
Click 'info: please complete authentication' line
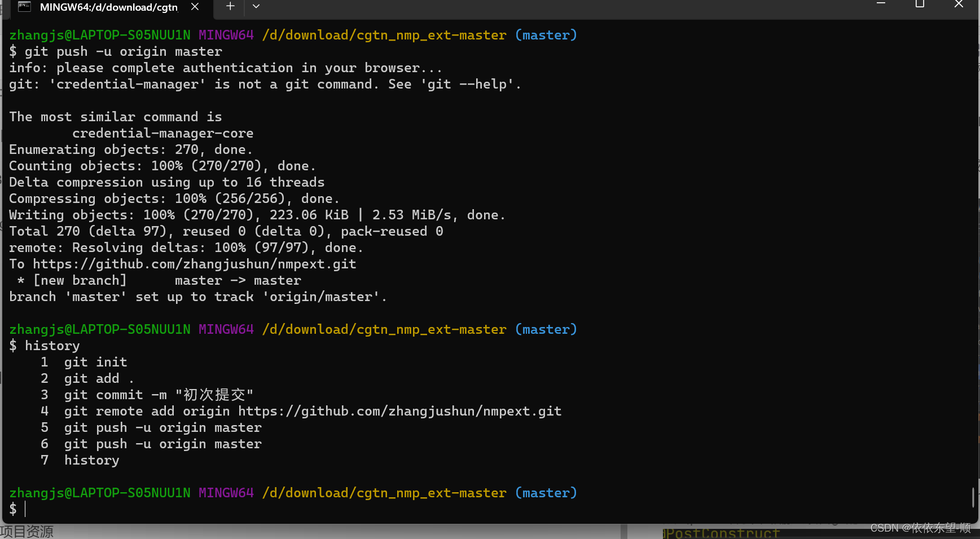tap(226, 68)
